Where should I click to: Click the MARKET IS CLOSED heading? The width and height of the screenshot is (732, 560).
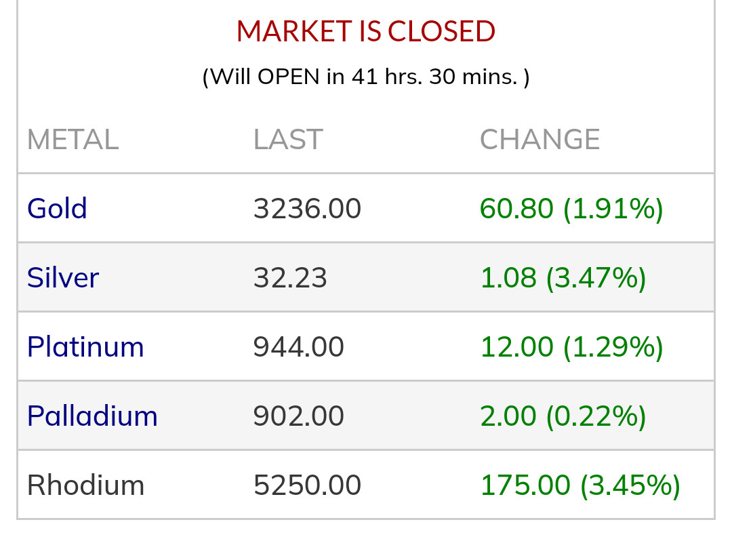[366, 31]
